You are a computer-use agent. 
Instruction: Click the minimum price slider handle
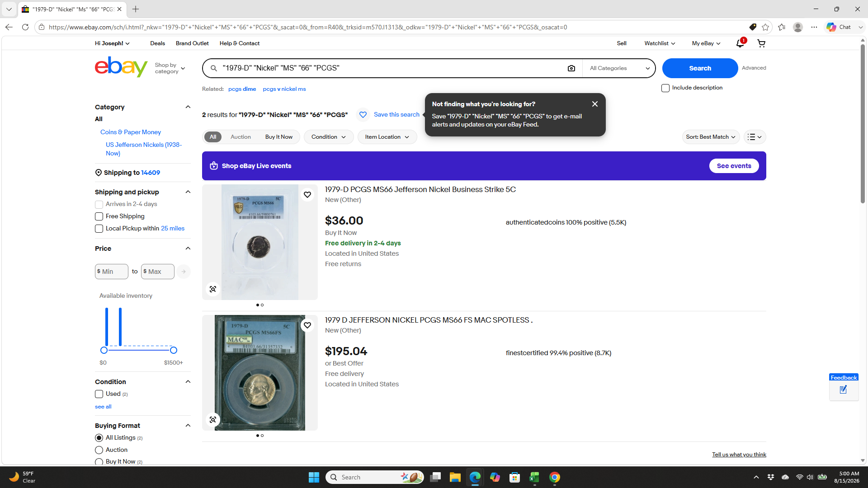(x=104, y=350)
